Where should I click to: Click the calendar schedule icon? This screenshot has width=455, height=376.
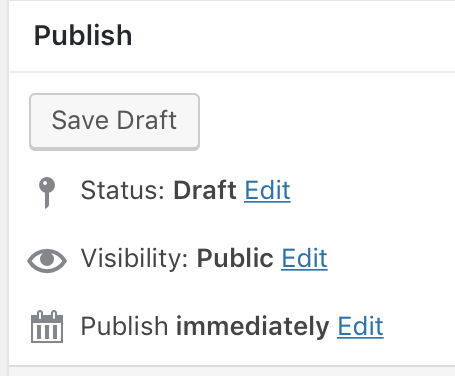click(47, 327)
